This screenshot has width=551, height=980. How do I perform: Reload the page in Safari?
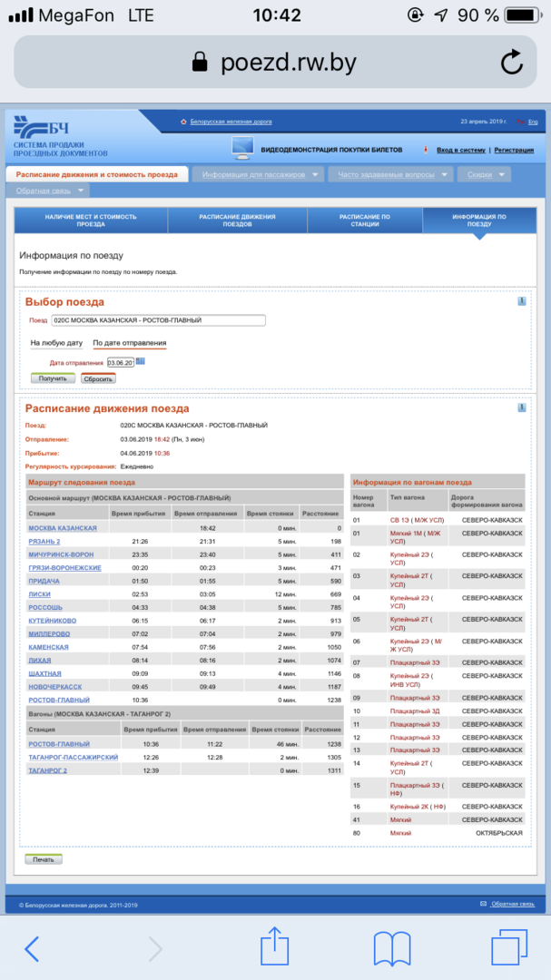511,62
